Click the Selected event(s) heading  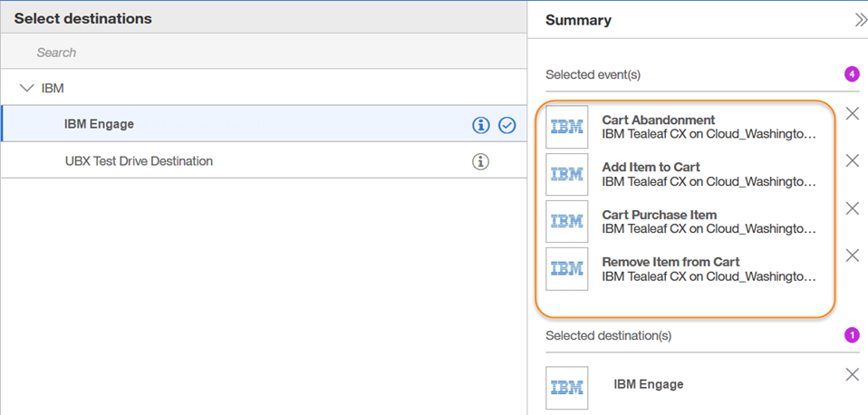point(593,74)
